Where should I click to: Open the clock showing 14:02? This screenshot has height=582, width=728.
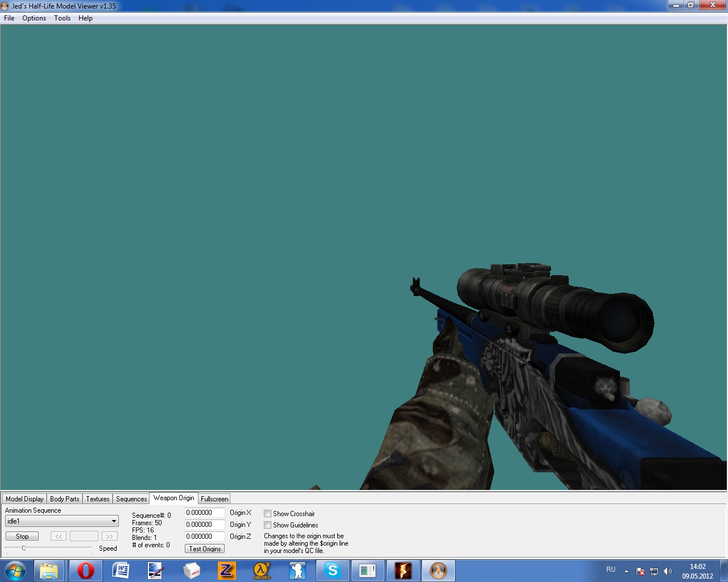click(697, 571)
